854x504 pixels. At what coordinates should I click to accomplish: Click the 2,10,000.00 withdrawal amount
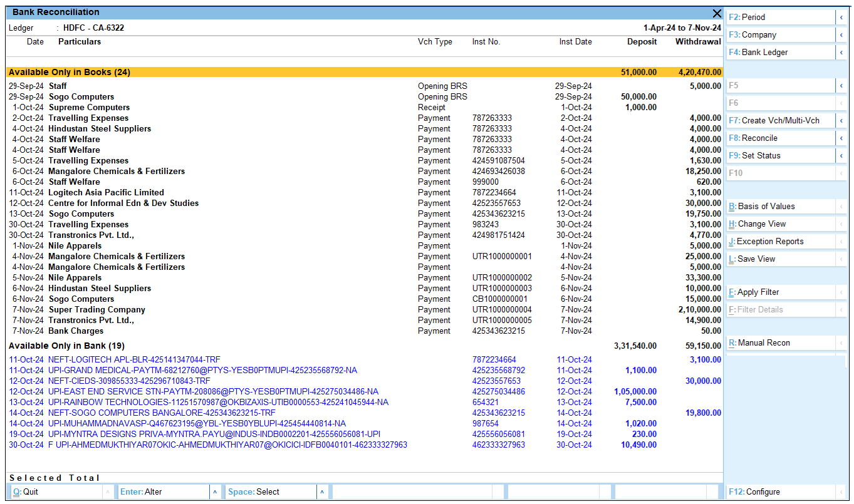point(700,310)
